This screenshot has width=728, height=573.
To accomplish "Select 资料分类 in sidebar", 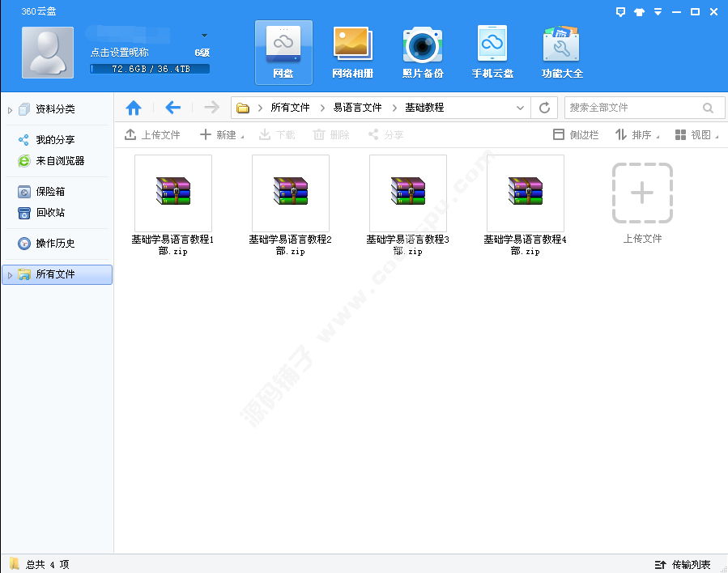I will click(55, 109).
